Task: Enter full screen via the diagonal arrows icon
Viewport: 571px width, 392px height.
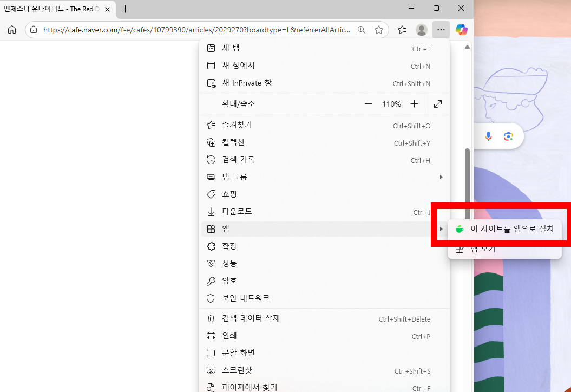Action: coord(437,103)
